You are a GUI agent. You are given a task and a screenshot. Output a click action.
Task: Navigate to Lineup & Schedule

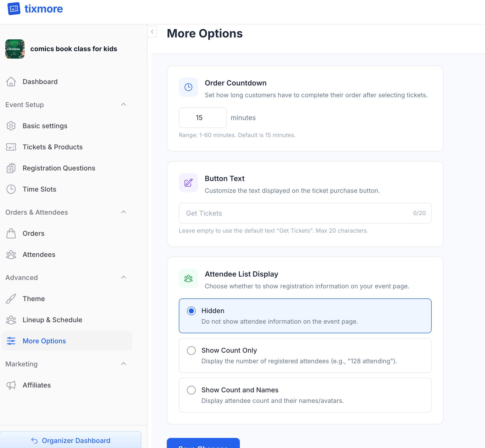click(x=52, y=320)
